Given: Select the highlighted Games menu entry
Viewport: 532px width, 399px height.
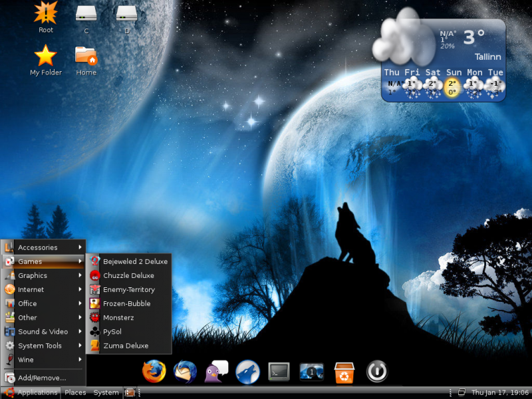Looking at the screenshot, I should pyautogui.click(x=43, y=261).
